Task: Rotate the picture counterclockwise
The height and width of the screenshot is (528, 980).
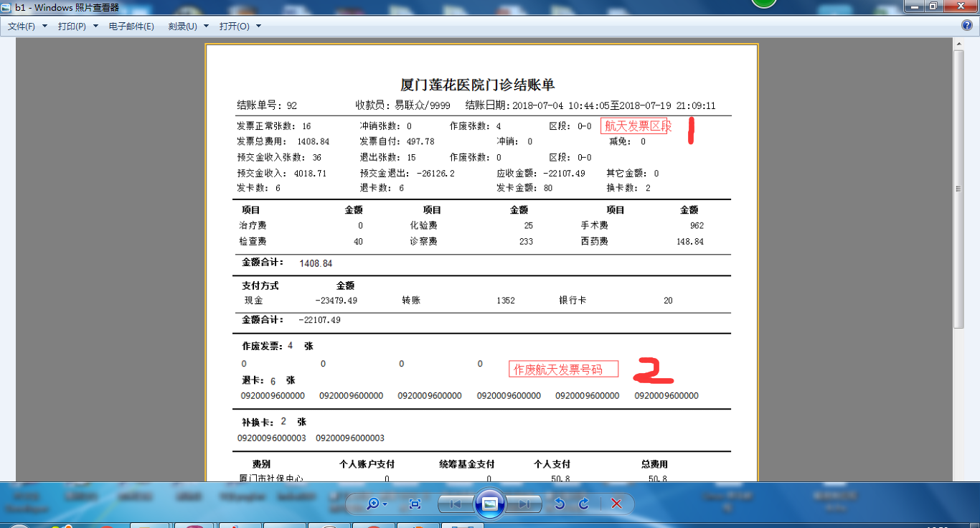Action: pos(560,504)
